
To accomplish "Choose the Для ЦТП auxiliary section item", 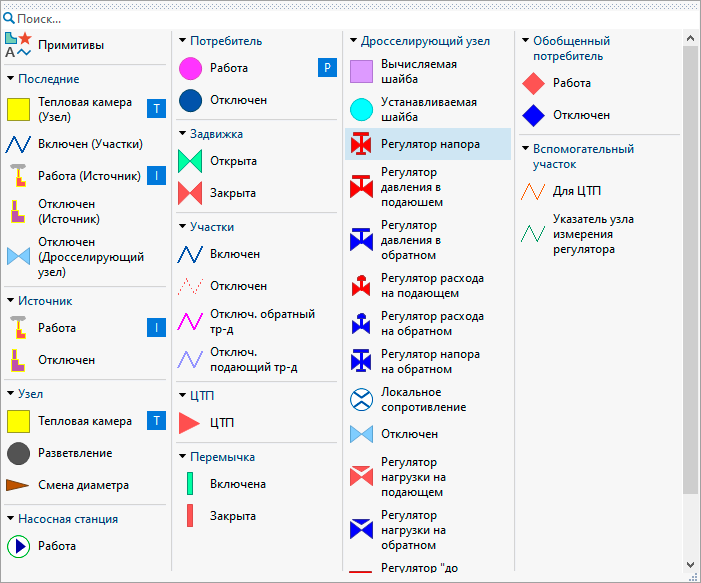I will [576, 191].
